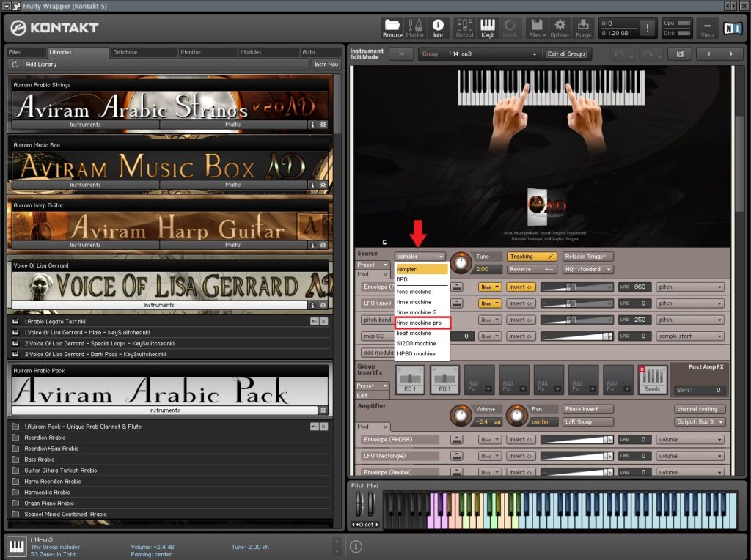Open the Quick load browser
Viewport: 751px width, 560px height.
pyautogui.click(x=510, y=29)
